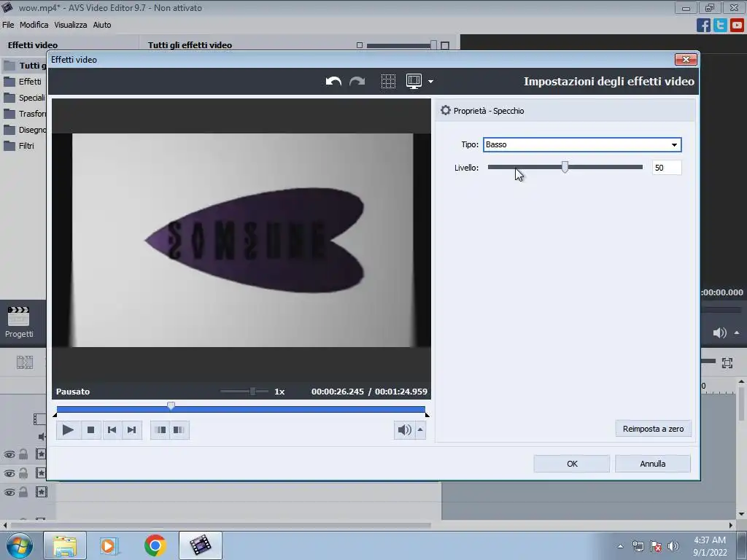Toggle the grid overlay icon

(x=388, y=82)
